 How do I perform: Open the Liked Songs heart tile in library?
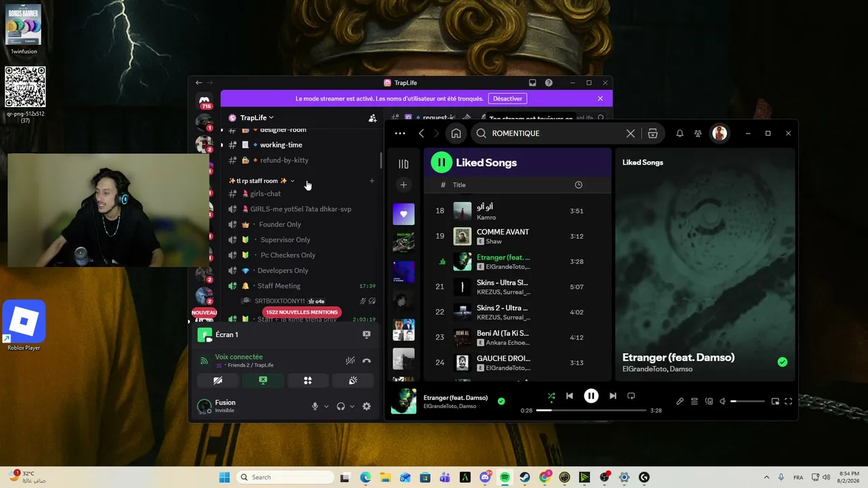coord(403,214)
